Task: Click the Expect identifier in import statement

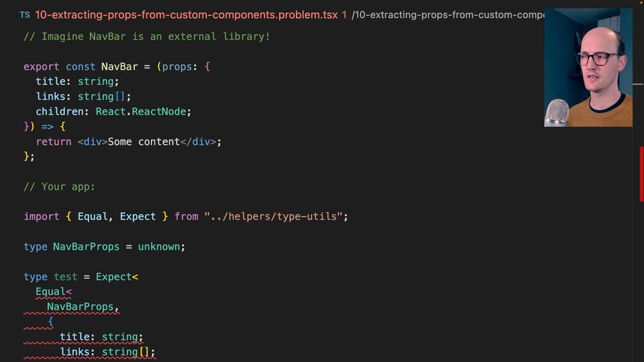Action: click(x=138, y=217)
